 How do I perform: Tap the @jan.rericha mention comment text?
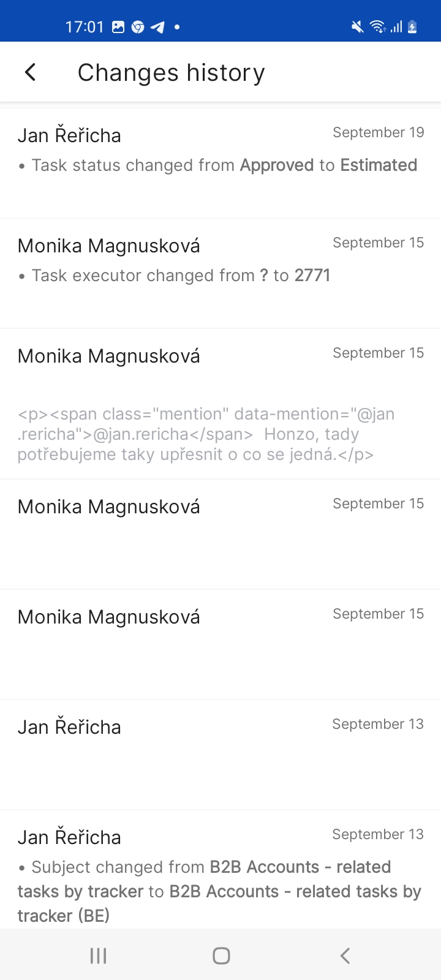point(206,434)
